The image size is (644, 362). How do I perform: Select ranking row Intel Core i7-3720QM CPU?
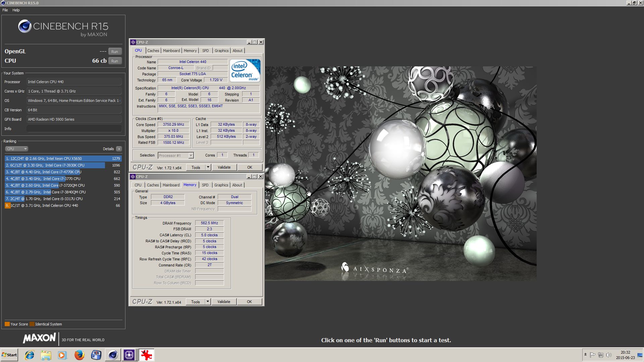pyautogui.click(x=63, y=185)
